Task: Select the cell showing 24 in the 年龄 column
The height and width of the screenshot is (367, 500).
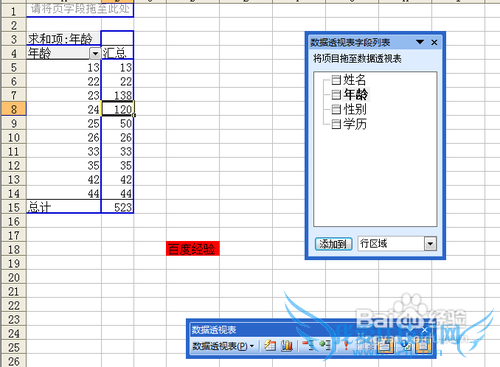Action: pos(64,109)
